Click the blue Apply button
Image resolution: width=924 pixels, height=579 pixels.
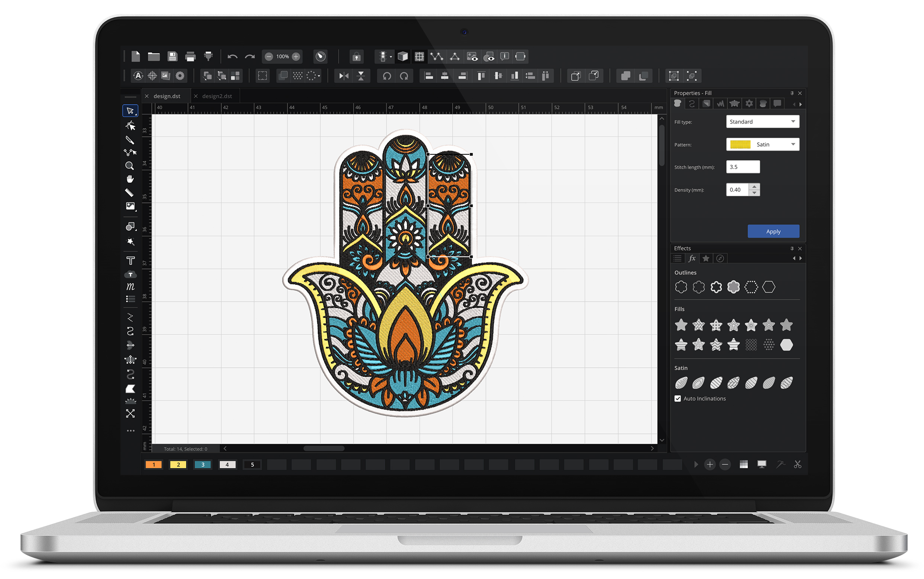[x=773, y=231]
